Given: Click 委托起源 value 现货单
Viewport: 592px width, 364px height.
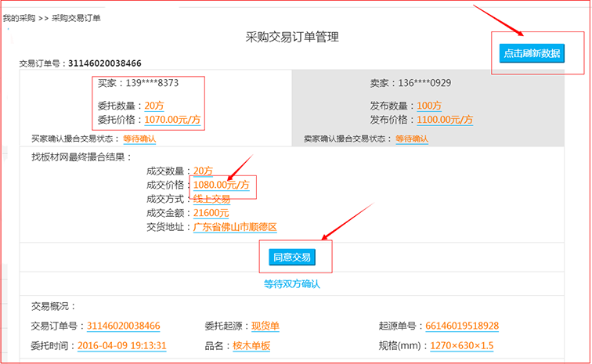Looking at the screenshot, I should click(265, 326).
